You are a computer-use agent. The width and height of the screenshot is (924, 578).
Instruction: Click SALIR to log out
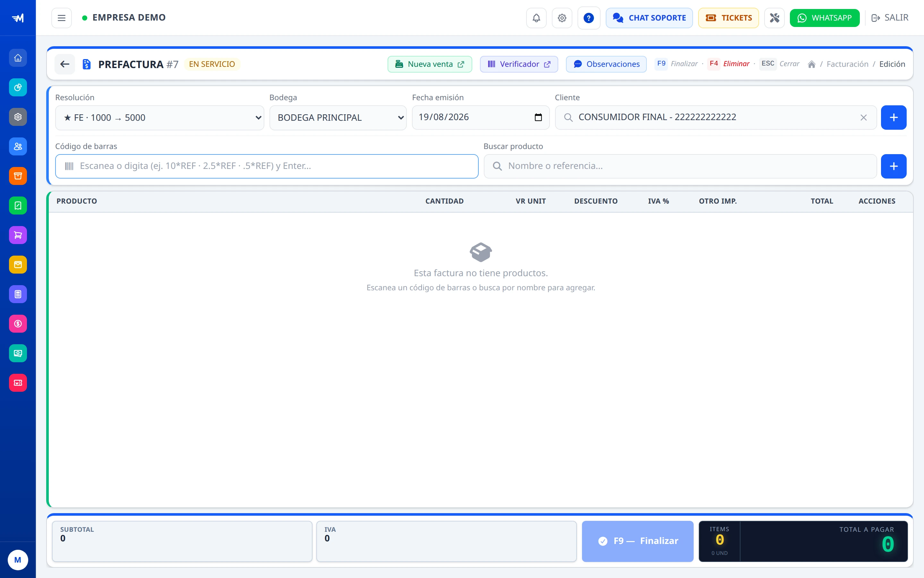coord(890,18)
